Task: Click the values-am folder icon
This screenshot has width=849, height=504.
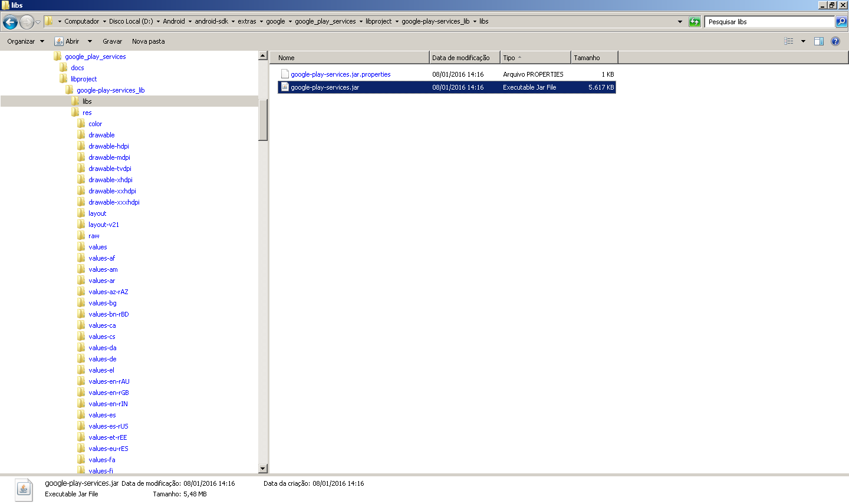Action: tap(81, 269)
